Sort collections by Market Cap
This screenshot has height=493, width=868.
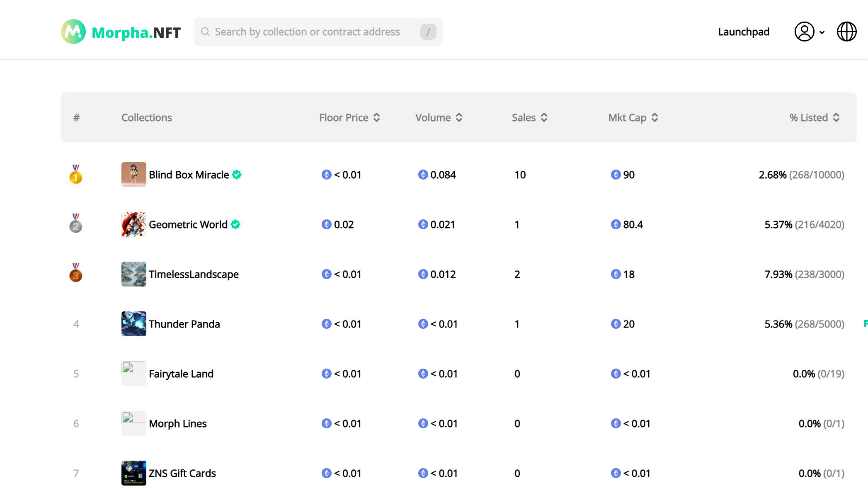coord(633,117)
